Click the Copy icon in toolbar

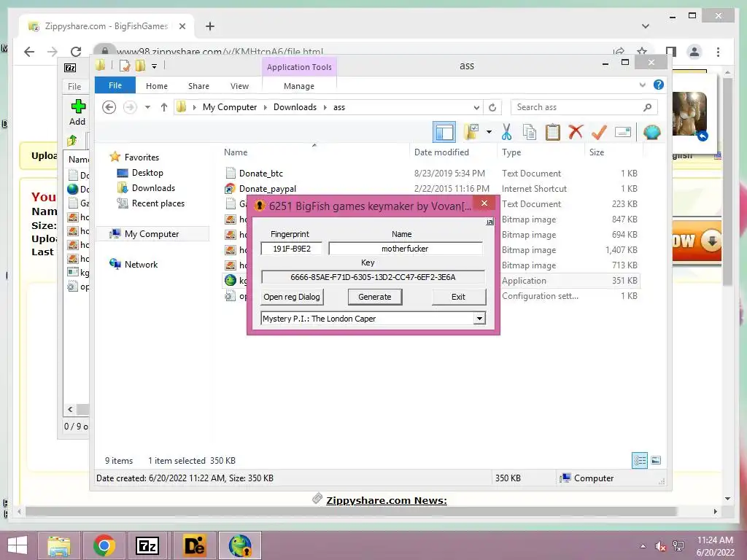point(530,132)
